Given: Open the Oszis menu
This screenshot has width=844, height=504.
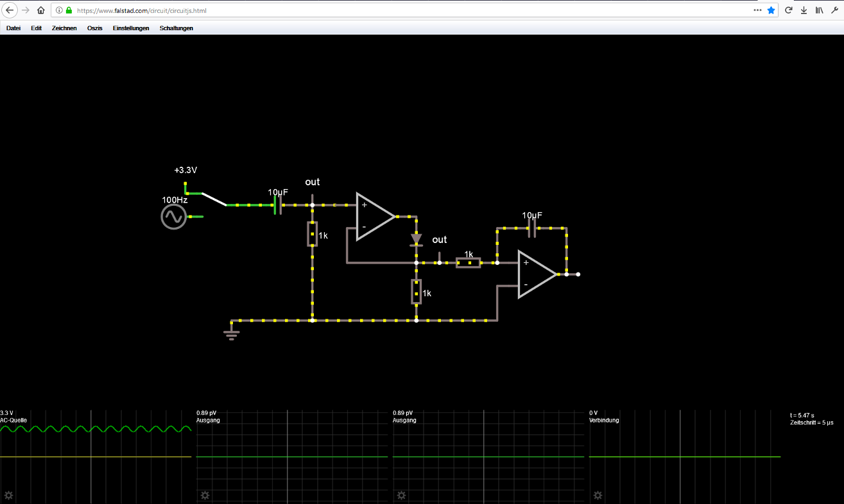Looking at the screenshot, I should [x=95, y=28].
